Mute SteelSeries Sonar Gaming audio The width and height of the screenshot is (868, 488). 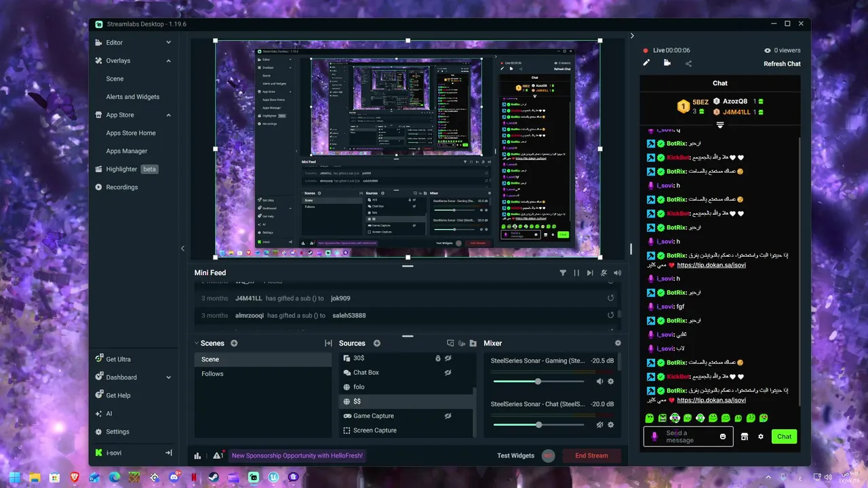(x=599, y=382)
